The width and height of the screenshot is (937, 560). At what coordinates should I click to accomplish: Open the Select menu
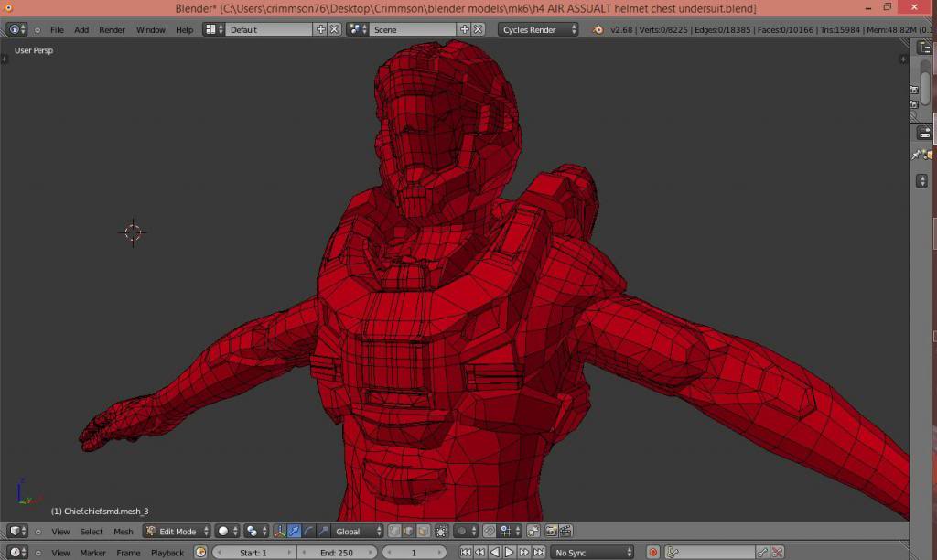[92, 532]
